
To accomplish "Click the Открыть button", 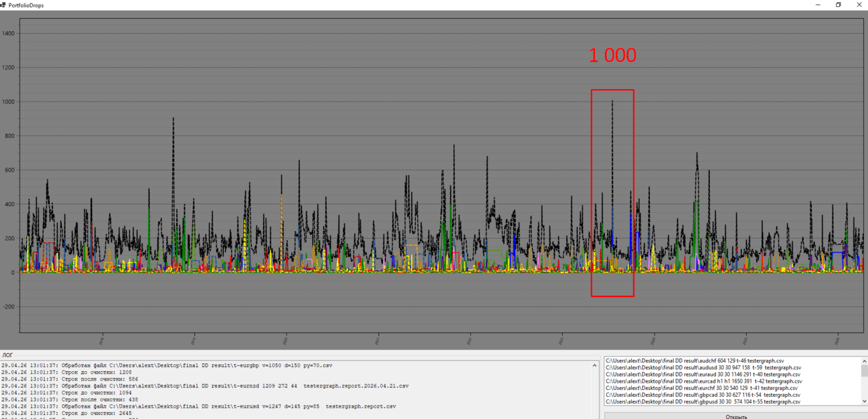I will click(x=735, y=416).
